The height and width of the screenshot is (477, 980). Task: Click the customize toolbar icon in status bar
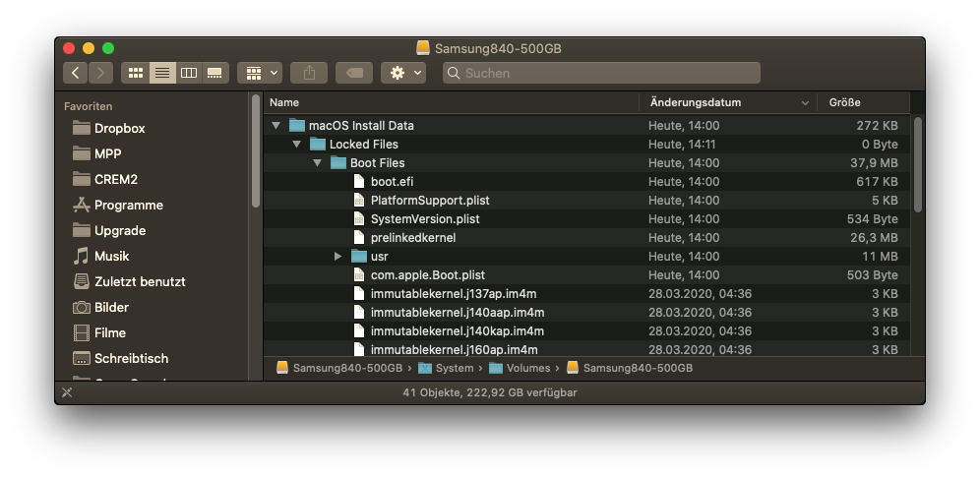67,392
